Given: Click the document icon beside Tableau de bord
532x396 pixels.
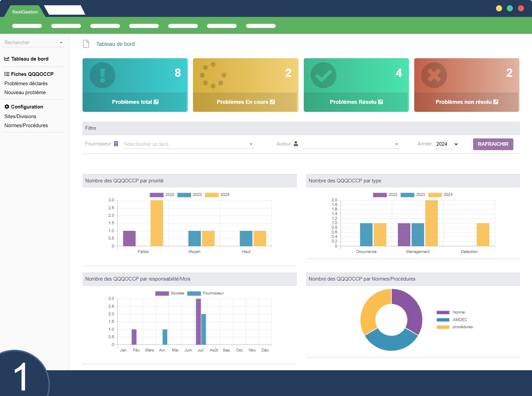Looking at the screenshot, I should pos(86,44).
